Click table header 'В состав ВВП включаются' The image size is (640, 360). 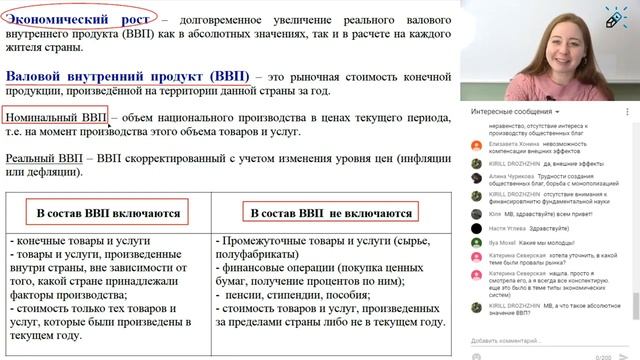[x=108, y=213]
